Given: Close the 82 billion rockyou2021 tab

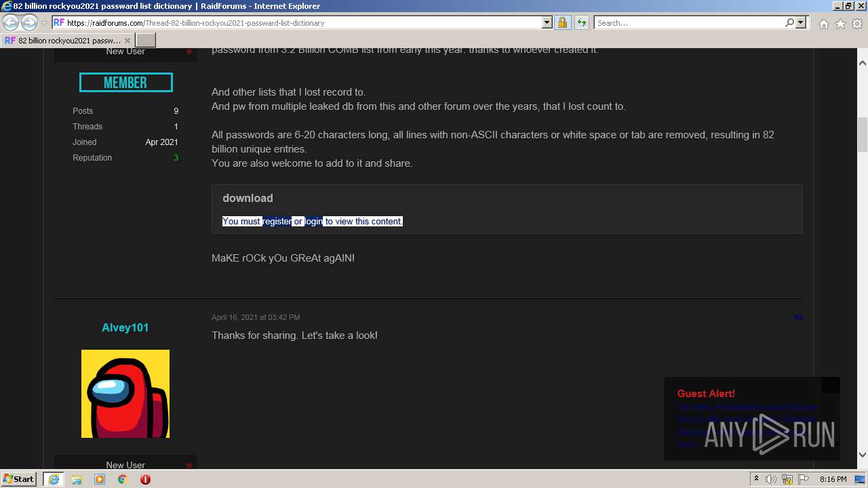Looking at the screenshot, I should coord(127,41).
